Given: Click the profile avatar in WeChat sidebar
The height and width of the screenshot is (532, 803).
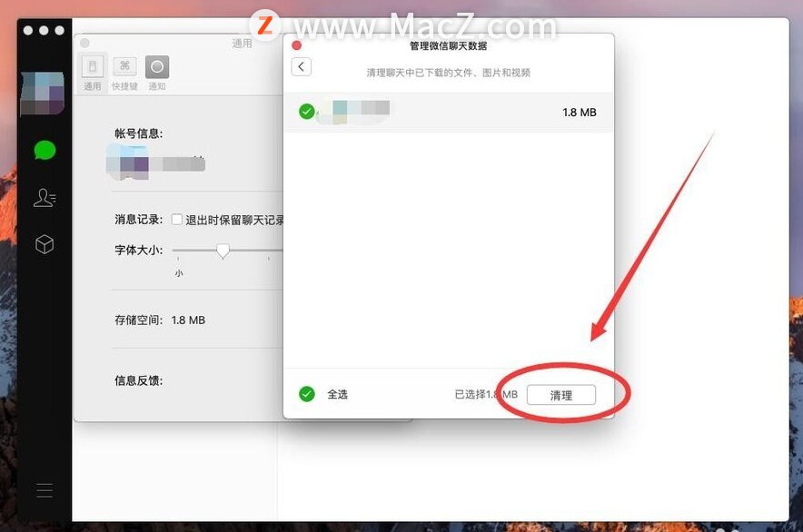Looking at the screenshot, I should 43,94.
